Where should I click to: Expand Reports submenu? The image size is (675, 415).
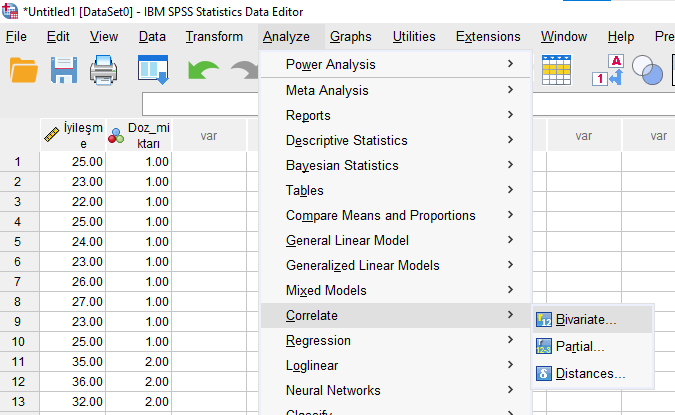[x=396, y=115]
